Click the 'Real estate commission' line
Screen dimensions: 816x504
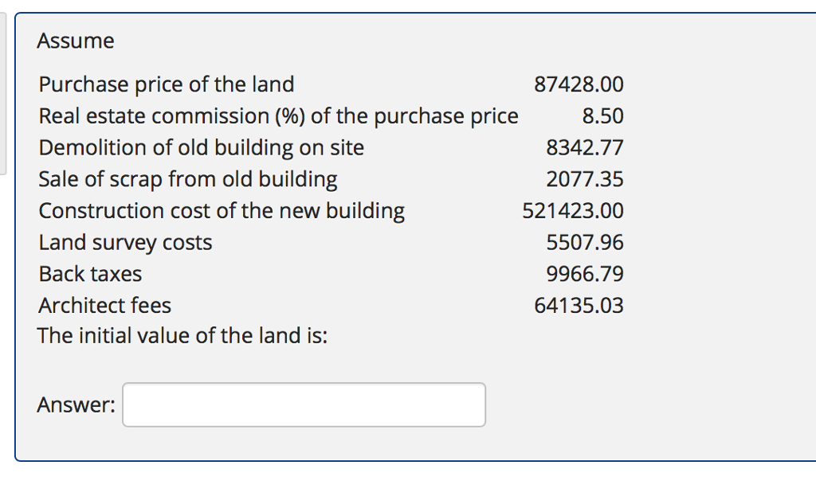(278, 115)
